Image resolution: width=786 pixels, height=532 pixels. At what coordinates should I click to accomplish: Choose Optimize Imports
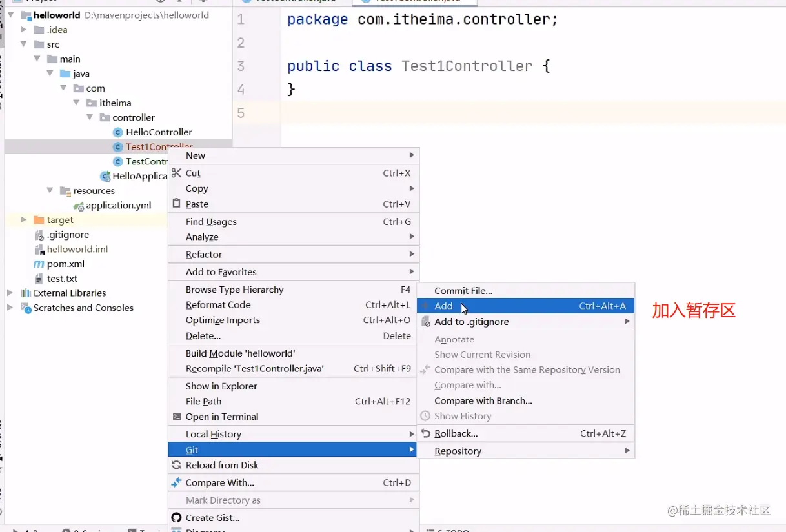click(294, 320)
